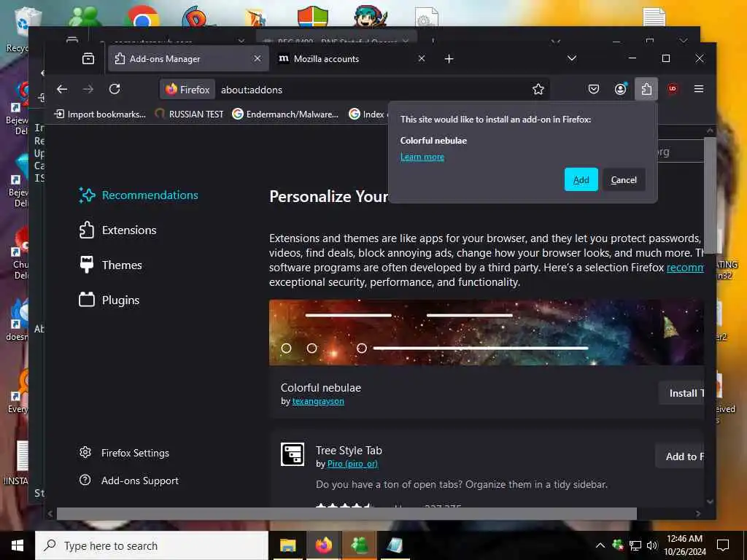Screen dimensions: 747x560
Task: Open Firefox Settings from sidebar
Action: coord(124,452)
